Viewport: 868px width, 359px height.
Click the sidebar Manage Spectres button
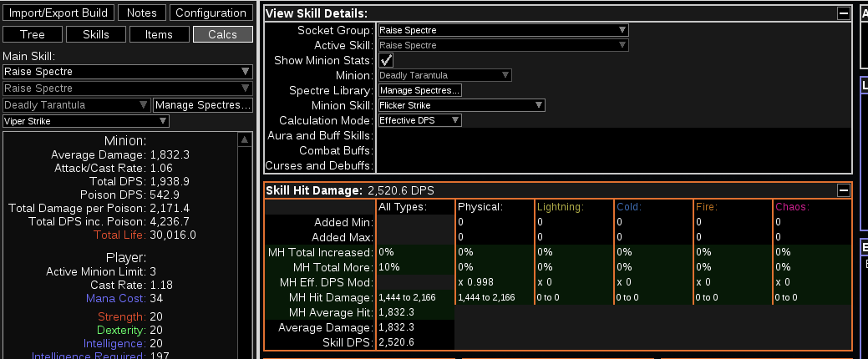pyautogui.click(x=203, y=105)
